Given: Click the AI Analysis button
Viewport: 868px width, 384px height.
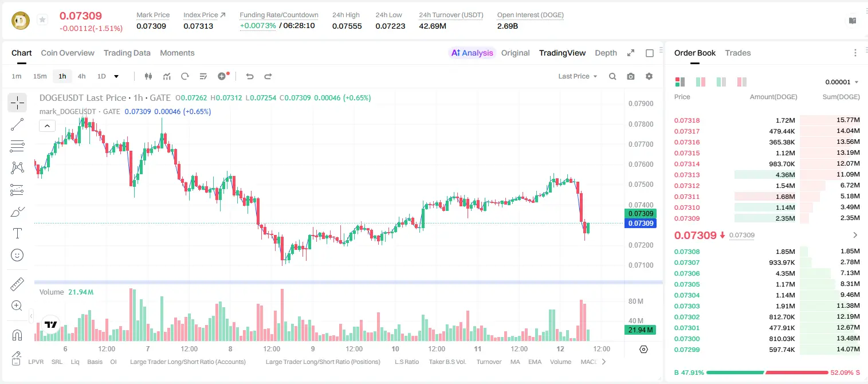Looking at the screenshot, I should coord(472,53).
